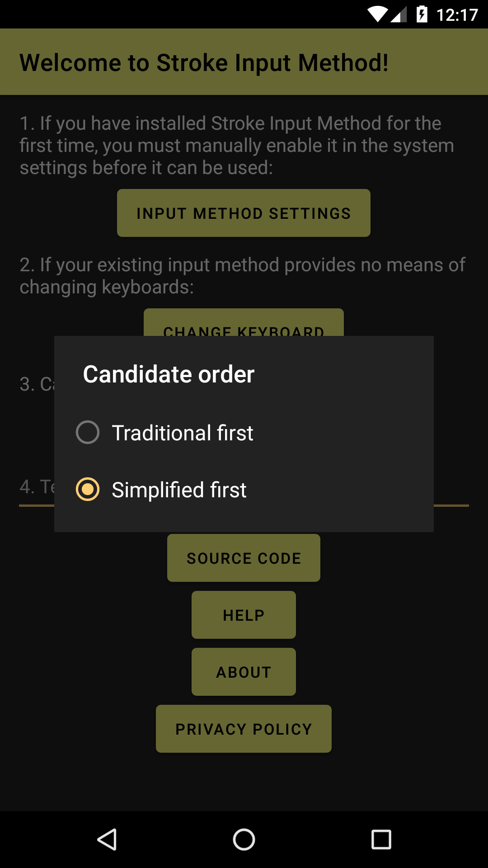Click the Candidate order dialog title
This screenshot has width=488, height=868.
(169, 374)
